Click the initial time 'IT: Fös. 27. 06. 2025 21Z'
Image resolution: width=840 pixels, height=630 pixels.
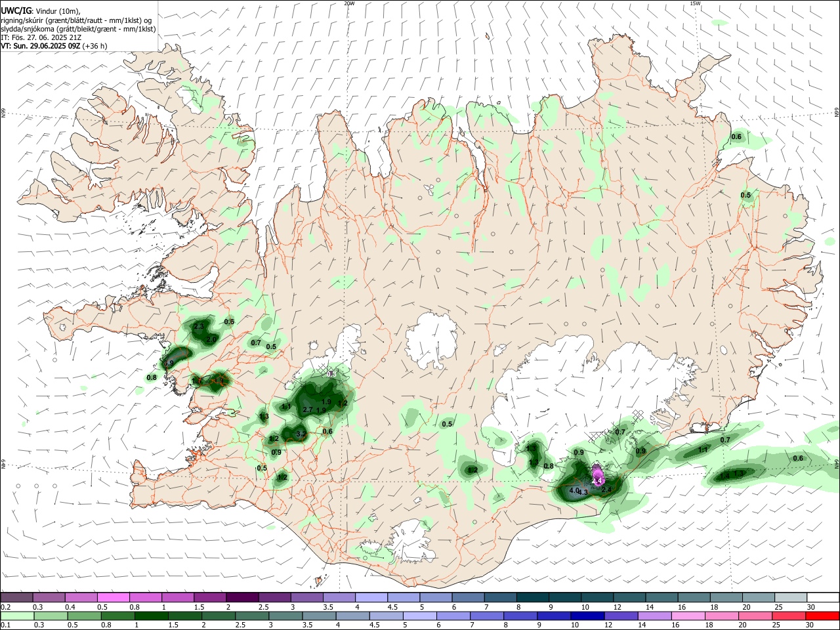41,37
